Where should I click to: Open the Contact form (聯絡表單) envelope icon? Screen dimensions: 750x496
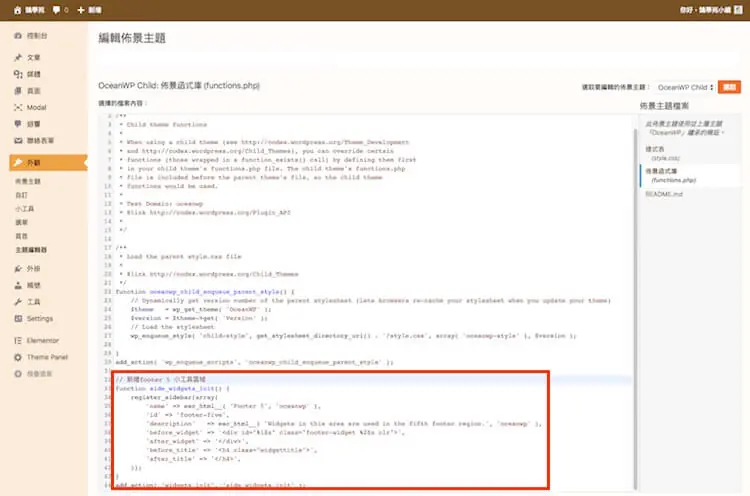coord(18,141)
